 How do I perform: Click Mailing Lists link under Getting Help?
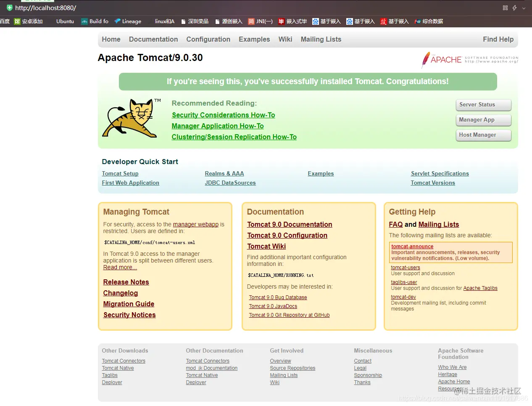tap(439, 224)
